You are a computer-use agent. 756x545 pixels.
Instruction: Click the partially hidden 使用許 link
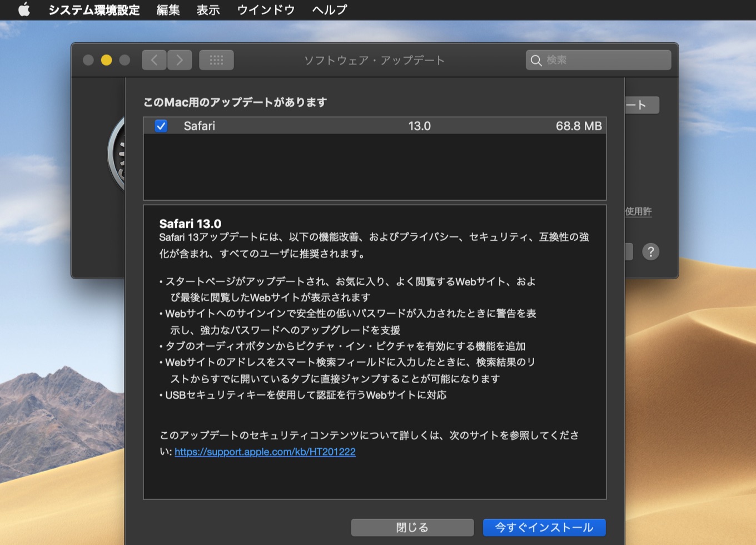point(638,211)
